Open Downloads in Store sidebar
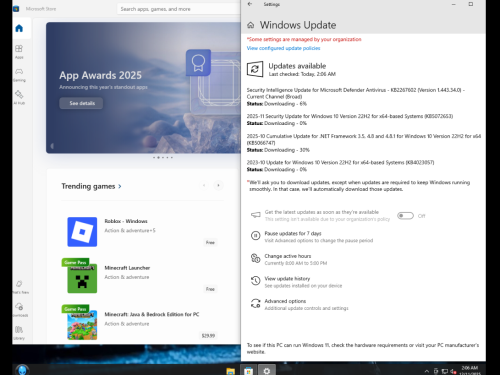The image size is (500, 375). click(19, 309)
